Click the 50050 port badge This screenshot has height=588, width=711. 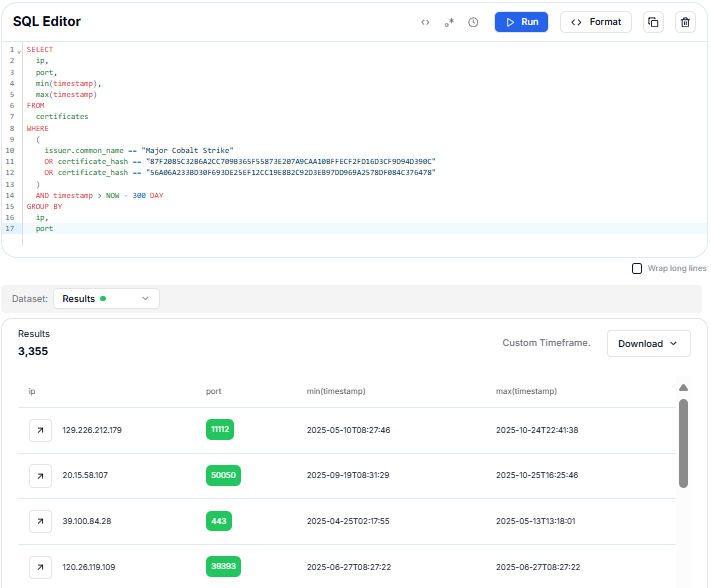pos(224,475)
